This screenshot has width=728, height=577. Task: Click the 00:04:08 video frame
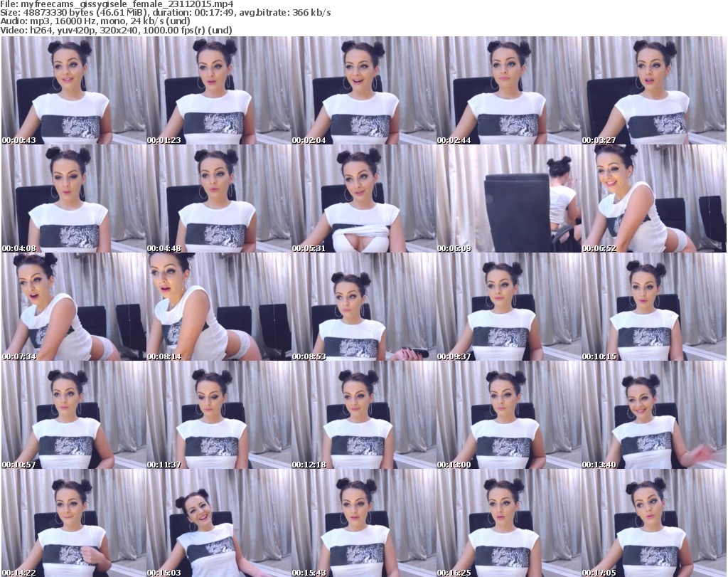click(x=73, y=198)
